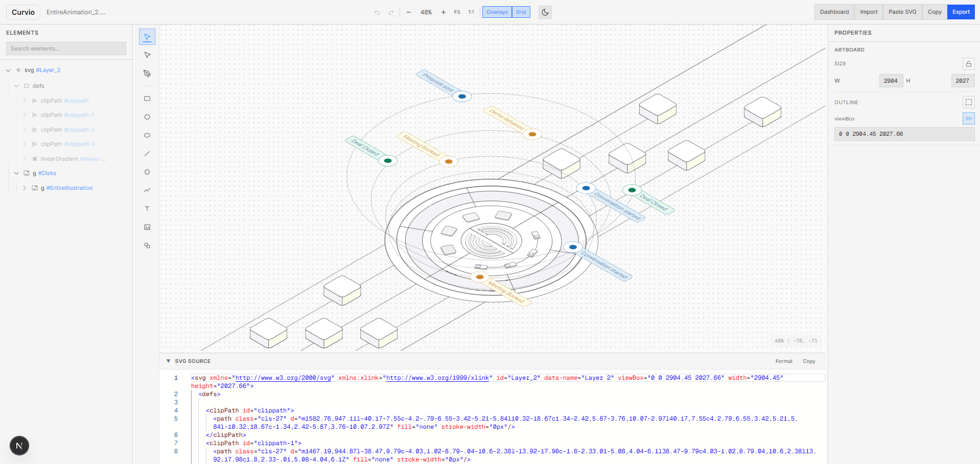Fit the artboard to view

457,12
